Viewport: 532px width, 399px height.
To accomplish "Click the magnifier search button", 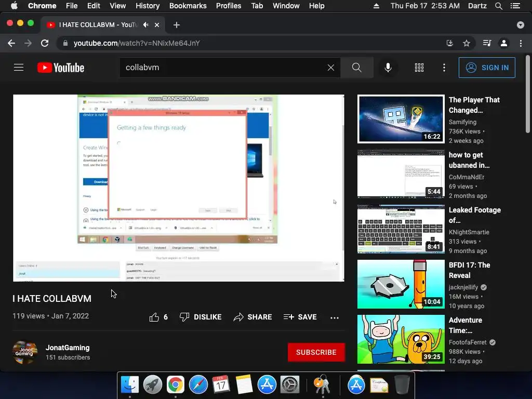I will coord(356,68).
